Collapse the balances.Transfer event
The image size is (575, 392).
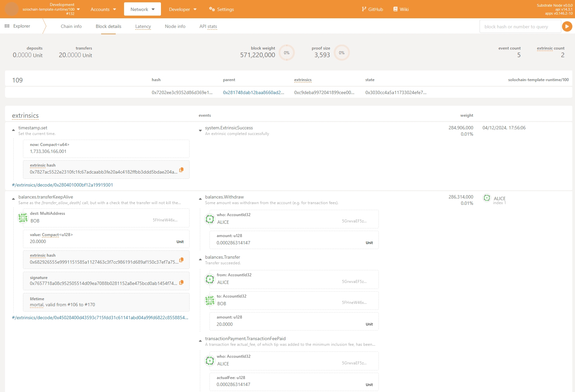tap(200, 259)
